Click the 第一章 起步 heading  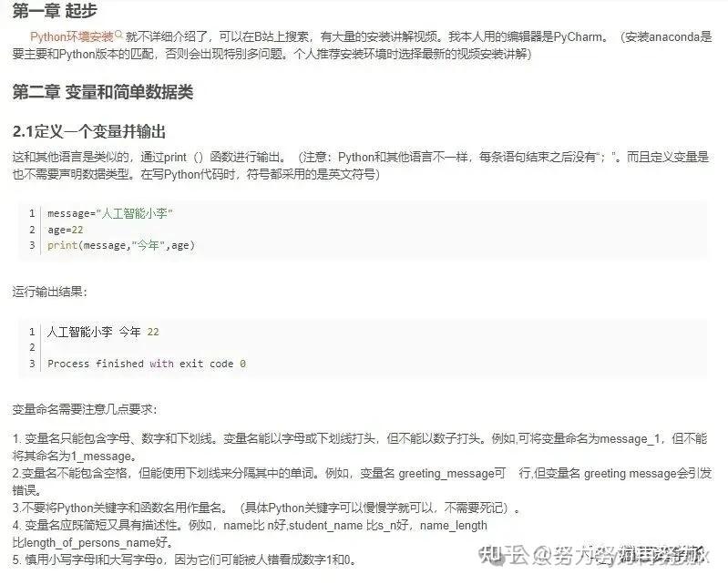(x=55, y=11)
